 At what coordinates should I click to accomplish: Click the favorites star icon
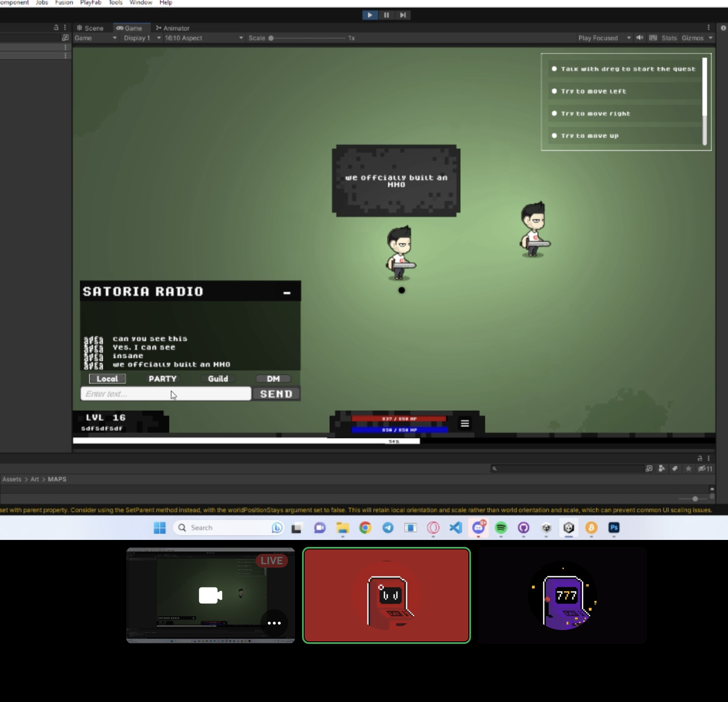688,468
